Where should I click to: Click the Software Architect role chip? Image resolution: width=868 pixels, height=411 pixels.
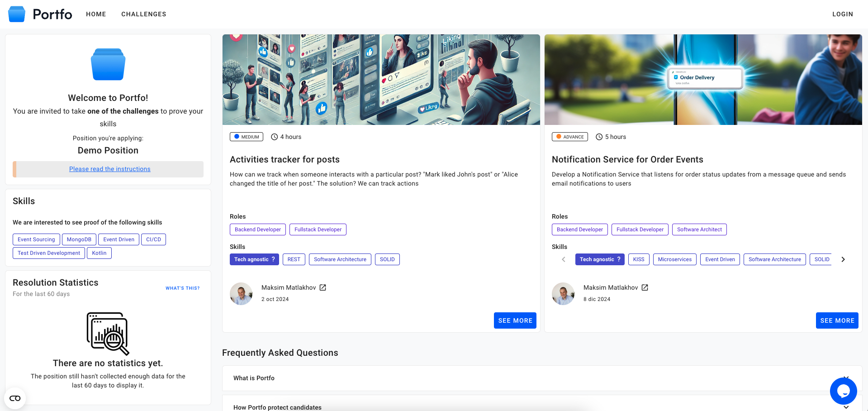[699, 229]
